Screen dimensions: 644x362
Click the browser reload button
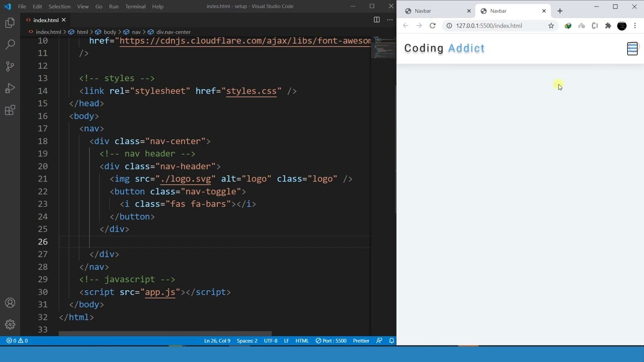tap(432, 26)
